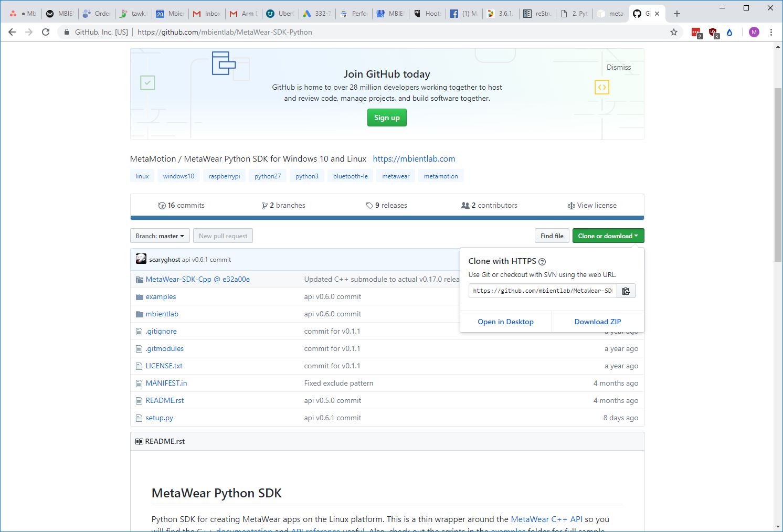Click the red extension icon with badge 2
This screenshot has height=532, width=783.
point(696,33)
